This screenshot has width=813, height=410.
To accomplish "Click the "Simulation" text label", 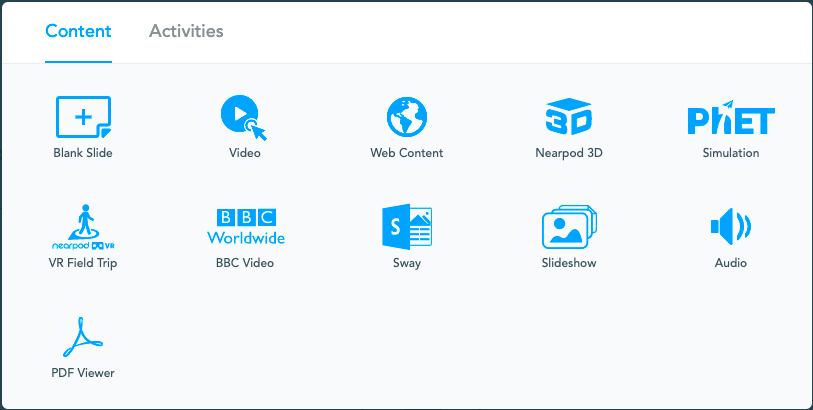I will click(x=731, y=153).
